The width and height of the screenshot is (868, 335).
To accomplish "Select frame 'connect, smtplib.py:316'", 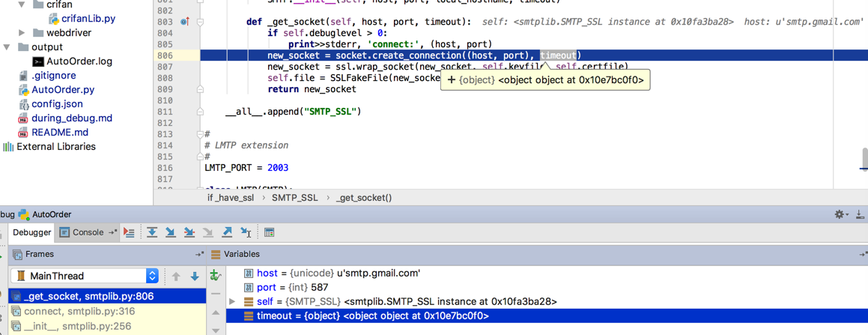I will pyautogui.click(x=106, y=311).
